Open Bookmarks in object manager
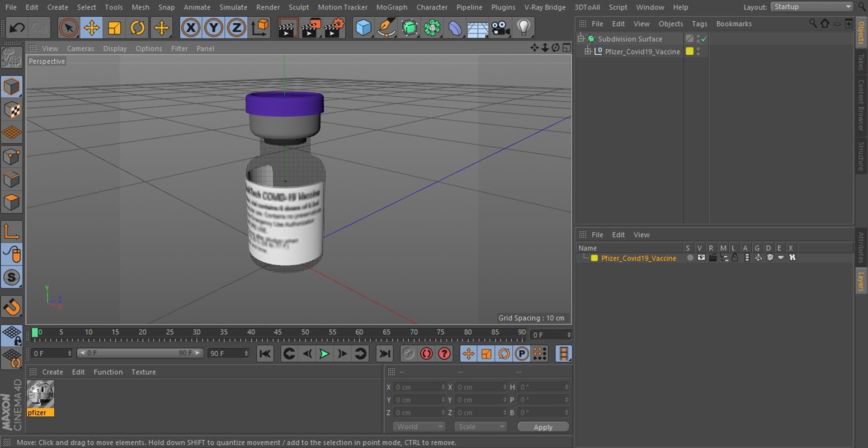This screenshot has width=868, height=448. click(x=734, y=24)
